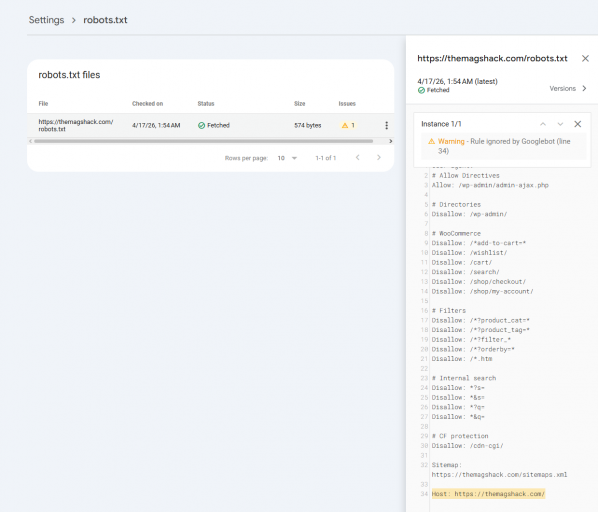Click the green Fetched status check icon
The width and height of the screenshot is (598, 512).
(201, 125)
